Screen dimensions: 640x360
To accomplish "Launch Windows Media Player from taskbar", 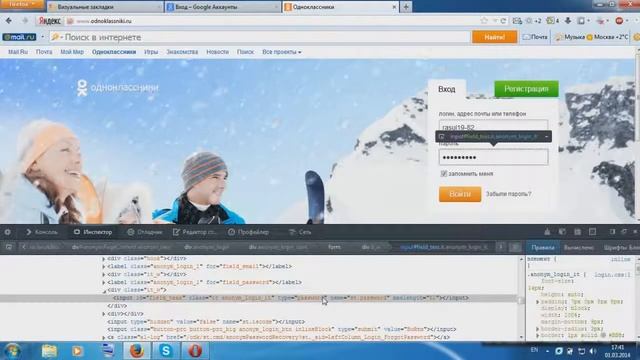I will 77,351.
